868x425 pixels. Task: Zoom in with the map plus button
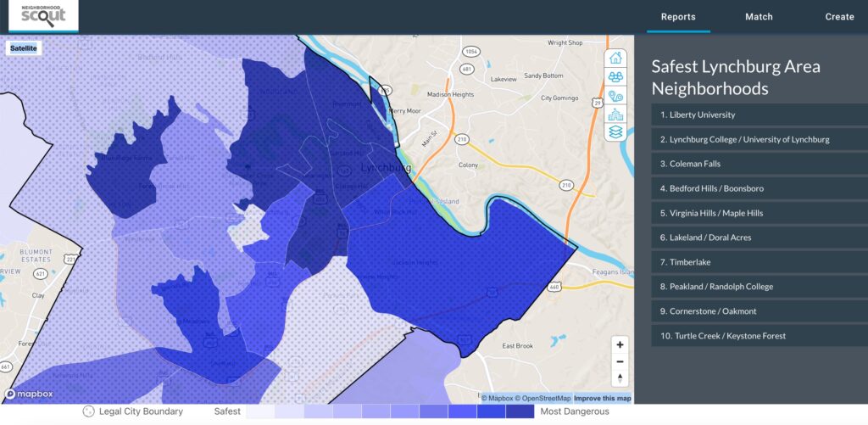(620, 344)
